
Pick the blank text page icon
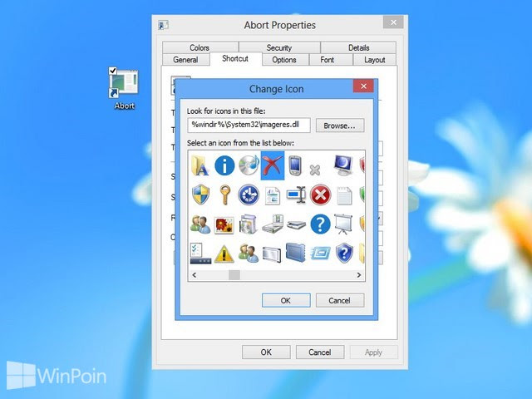(344, 196)
